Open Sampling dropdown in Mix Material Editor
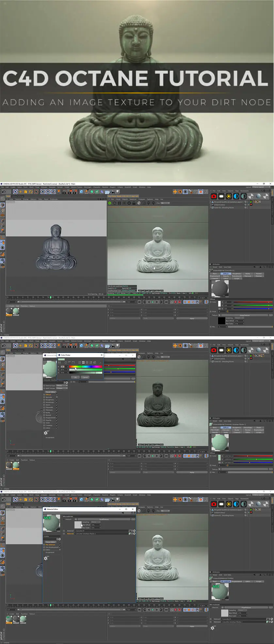 [96, 522]
